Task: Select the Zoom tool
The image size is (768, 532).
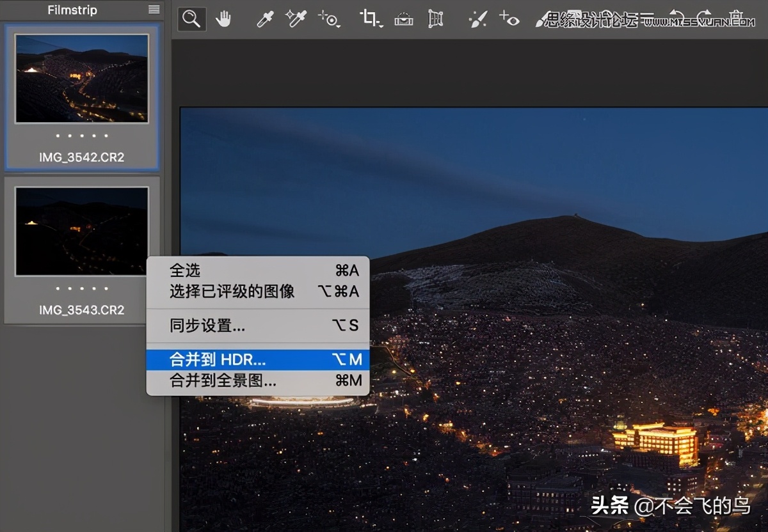Action: coord(191,19)
